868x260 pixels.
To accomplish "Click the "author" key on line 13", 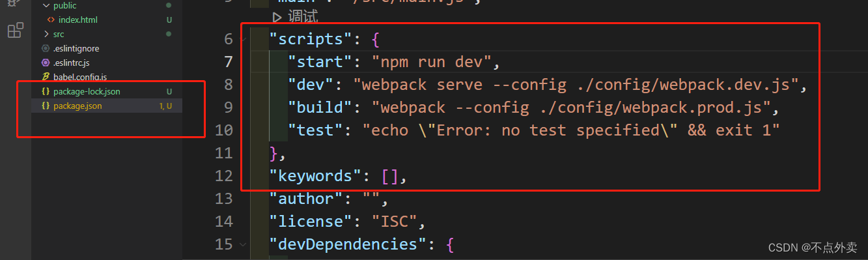I will coord(307,199).
